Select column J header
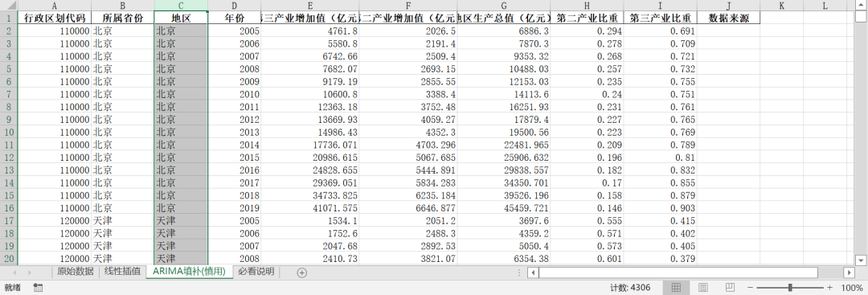This screenshot has height=295, width=868. (728, 5)
